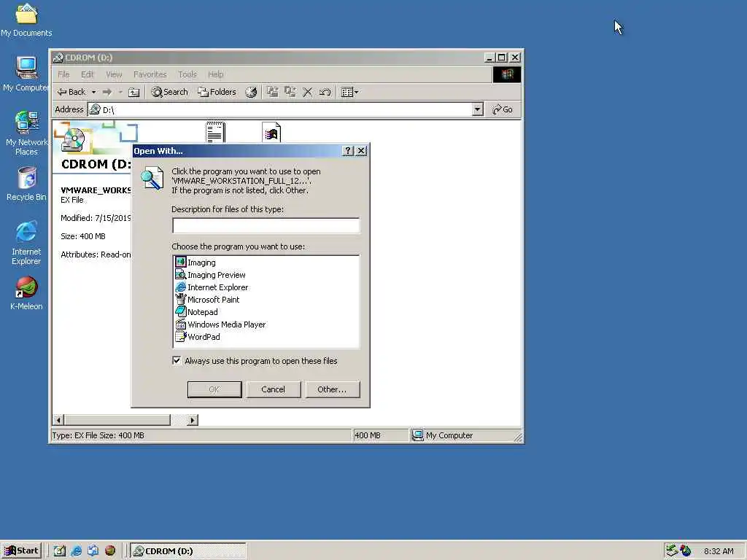Pick Microsoft Paint from the program list
Image resolution: width=747 pixels, height=560 pixels.
(208, 300)
